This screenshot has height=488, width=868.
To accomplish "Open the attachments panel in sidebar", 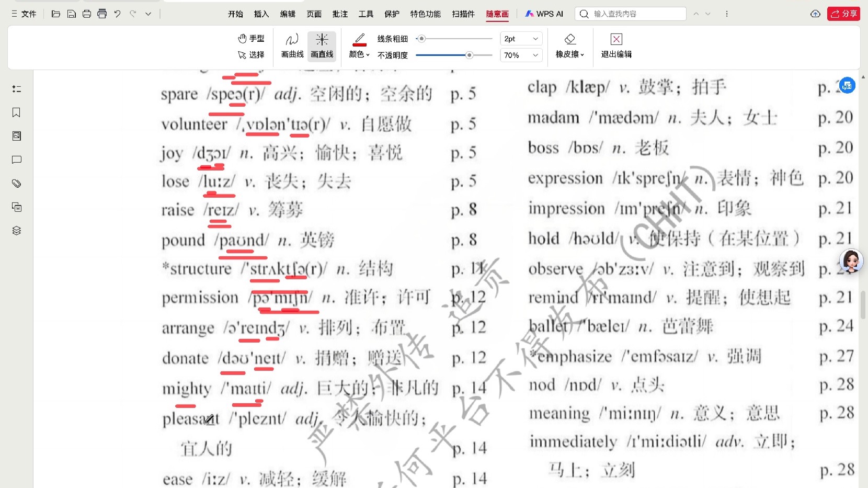I will 17,184.
